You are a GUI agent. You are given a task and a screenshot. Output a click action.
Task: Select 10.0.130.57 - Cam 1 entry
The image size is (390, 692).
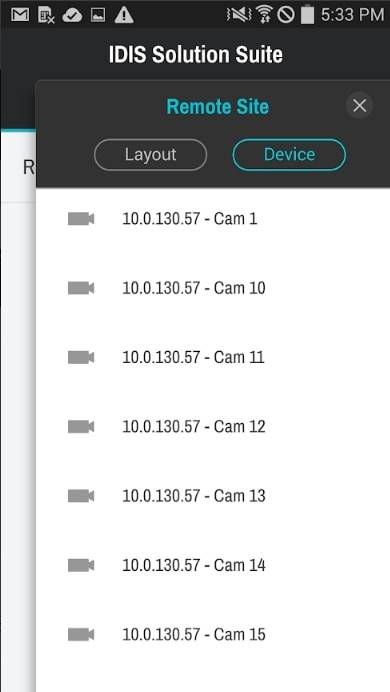click(213, 219)
